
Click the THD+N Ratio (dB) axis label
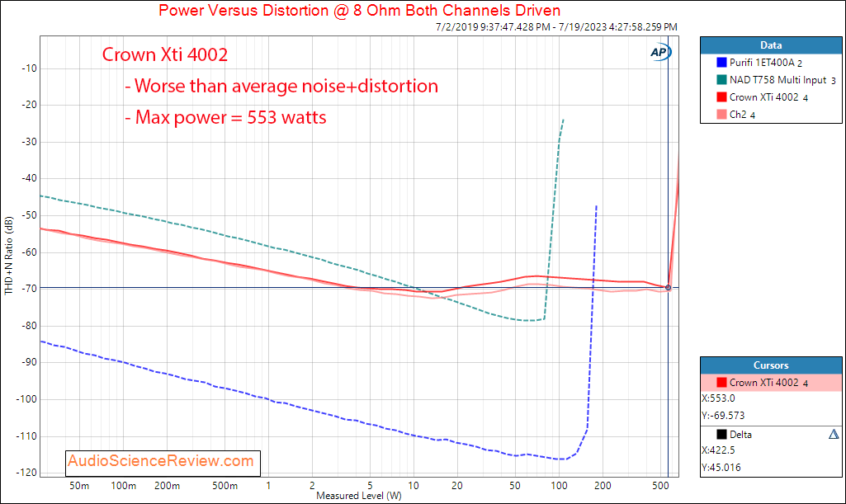[x=8, y=256]
